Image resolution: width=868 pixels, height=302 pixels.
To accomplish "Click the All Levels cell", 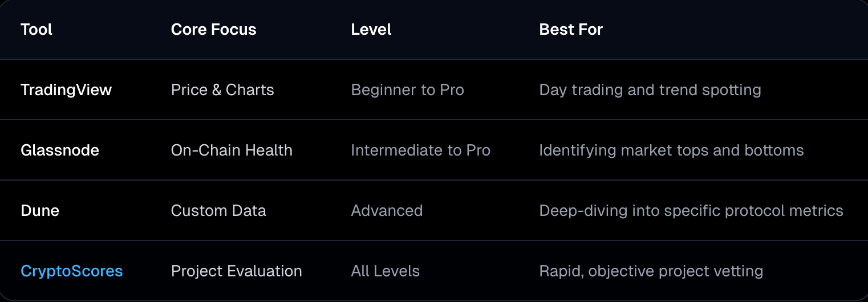I will [x=385, y=271].
